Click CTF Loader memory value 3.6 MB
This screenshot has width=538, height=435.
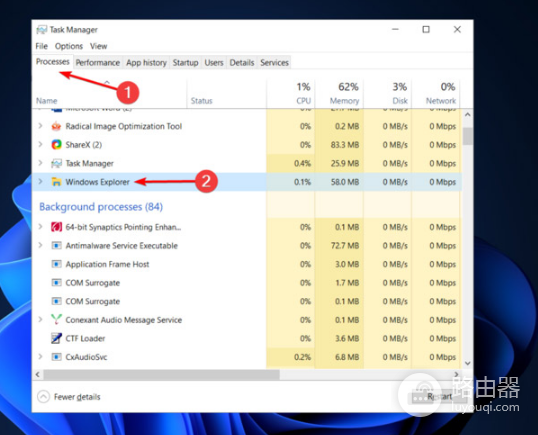coord(347,338)
